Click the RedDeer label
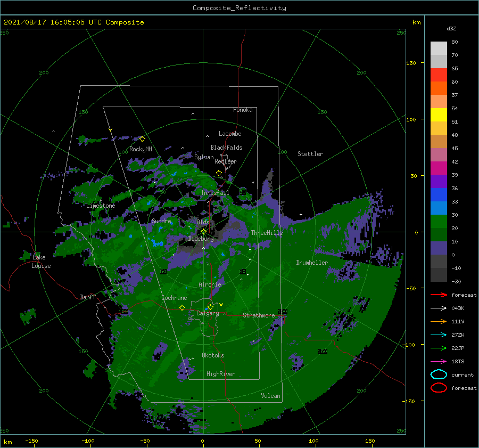479x448 pixels. (x=226, y=161)
